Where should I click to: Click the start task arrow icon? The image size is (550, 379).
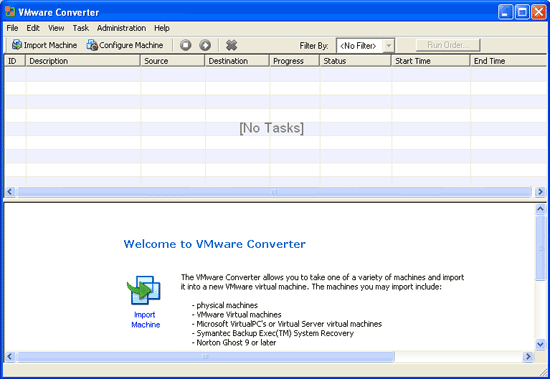[205, 45]
